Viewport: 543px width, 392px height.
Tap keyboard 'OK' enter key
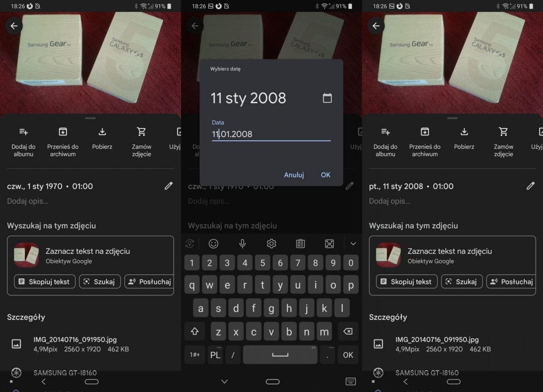pyautogui.click(x=348, y=355)
